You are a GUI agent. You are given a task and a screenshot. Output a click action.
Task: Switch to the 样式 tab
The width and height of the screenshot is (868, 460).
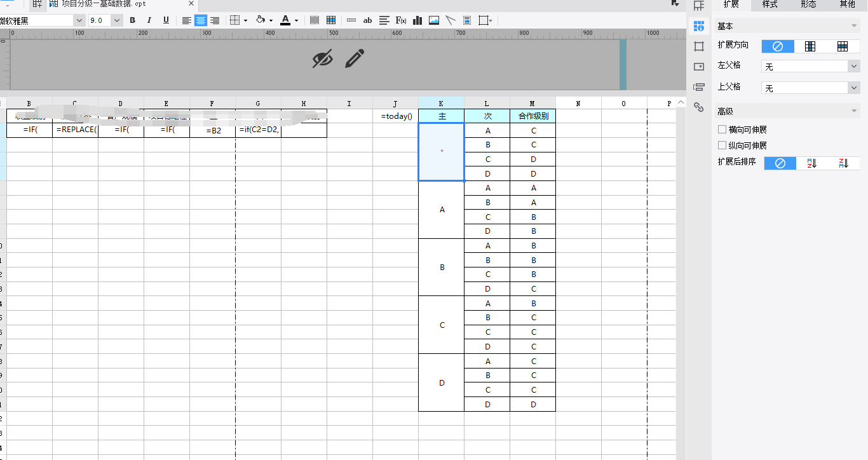770,4
